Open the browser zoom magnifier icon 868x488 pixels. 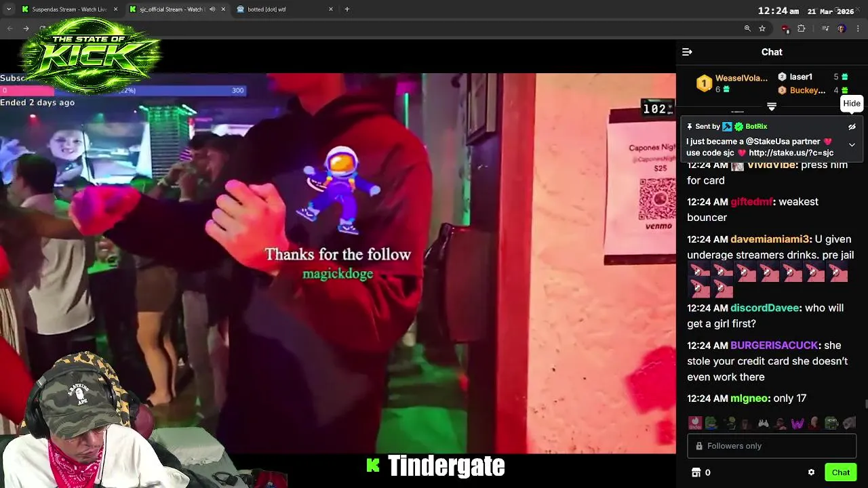point(747,28)
